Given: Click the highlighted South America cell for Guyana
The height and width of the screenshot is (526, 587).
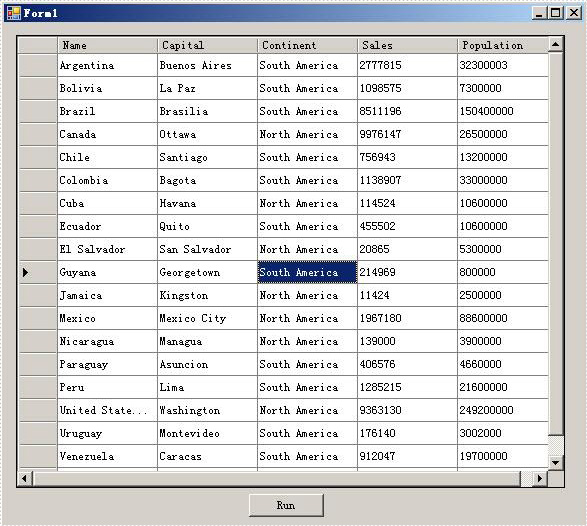Looking at the screenshot, I should [x=307, y=272].
